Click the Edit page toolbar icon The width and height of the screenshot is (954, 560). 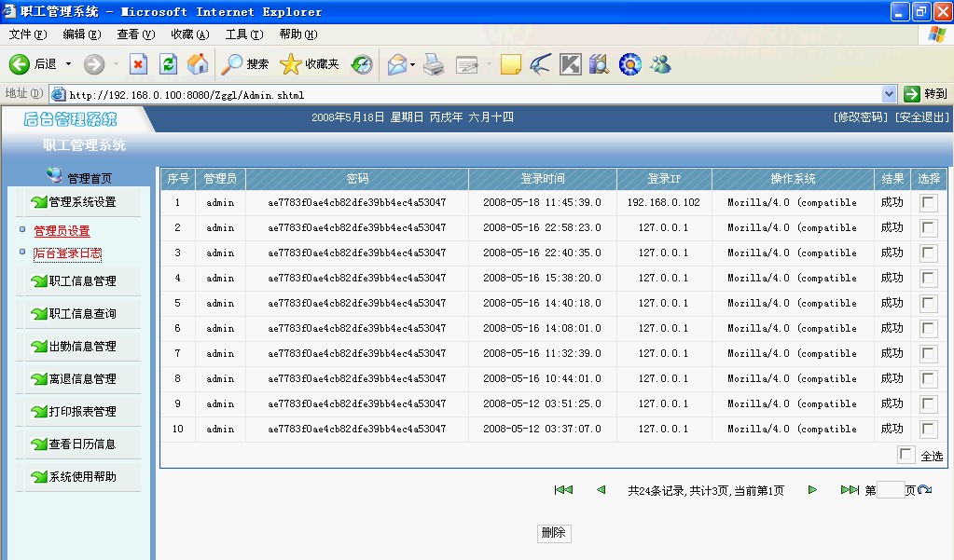click(467, 64)
